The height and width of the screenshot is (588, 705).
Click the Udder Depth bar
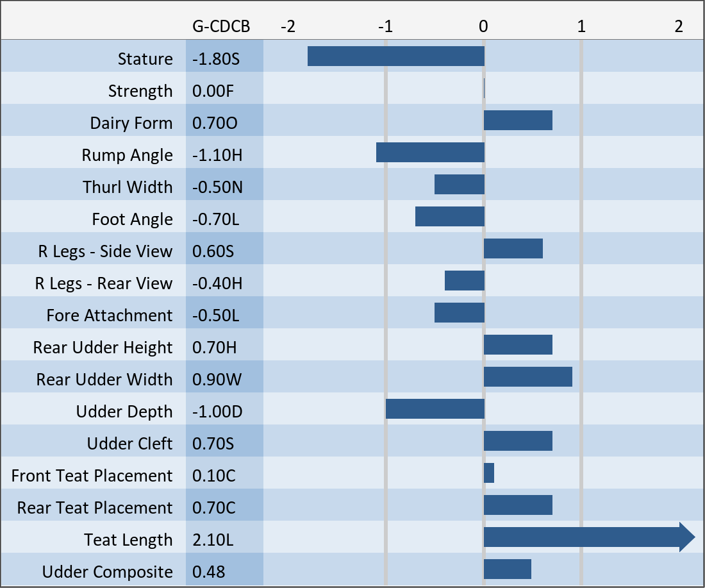[x=435, y=409]
